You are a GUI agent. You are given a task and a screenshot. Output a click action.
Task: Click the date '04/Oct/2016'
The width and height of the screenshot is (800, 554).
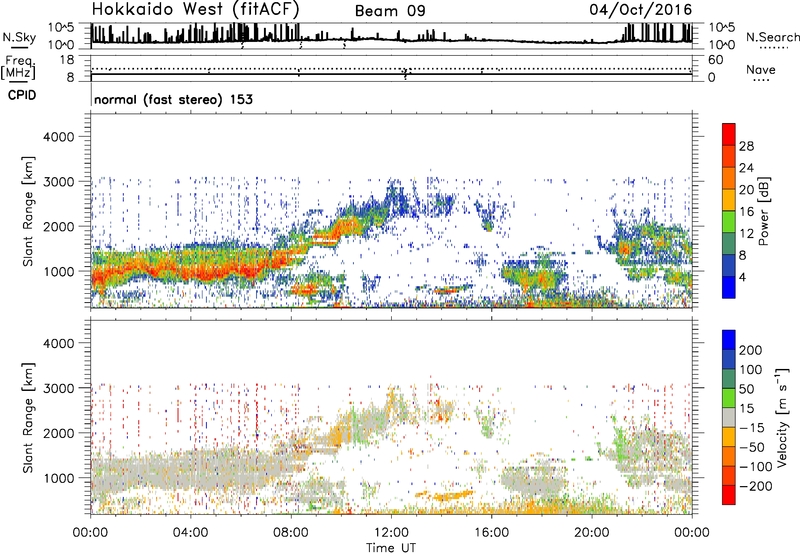[640, 10]
